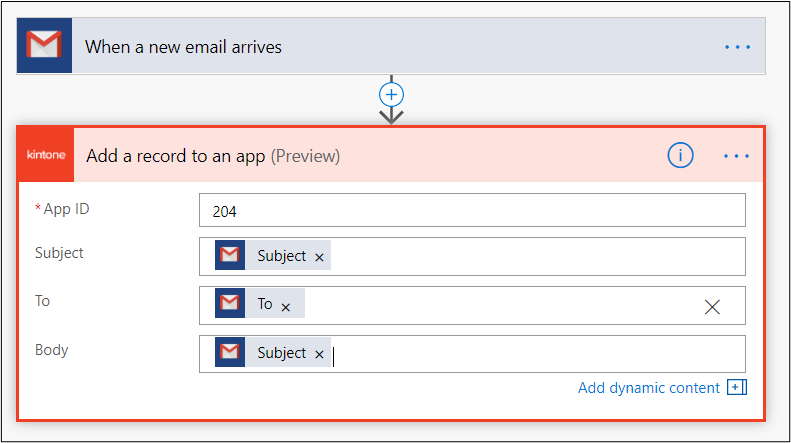Screen dimensions: 791x443
Task: Show info for Add a record action
Action: (680, 155)
